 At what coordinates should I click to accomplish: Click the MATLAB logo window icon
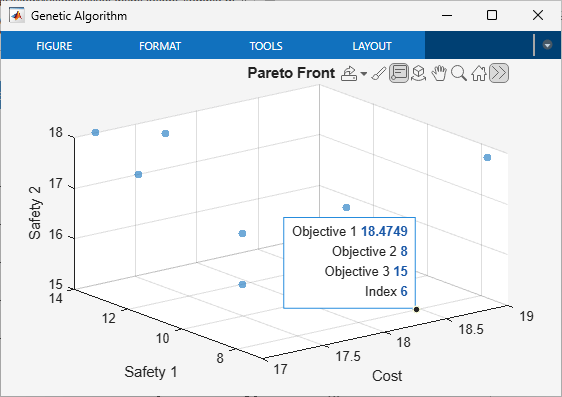point(17,16)
